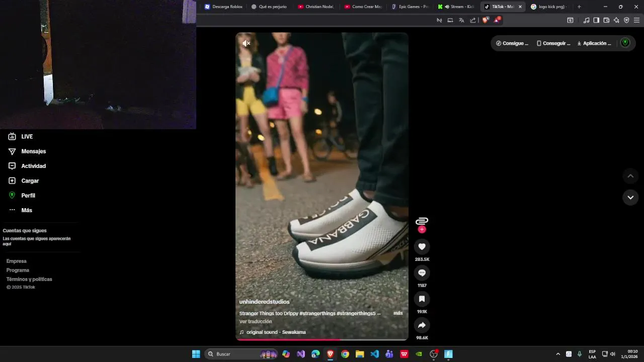
Task: Expand caption with 'más' link
Action: click(x=398, y=313)
